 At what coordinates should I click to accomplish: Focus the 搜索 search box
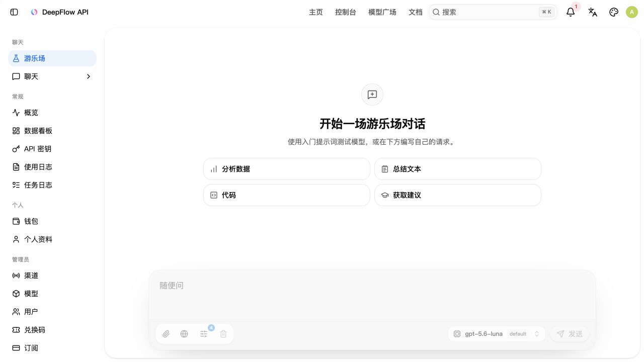493,12
